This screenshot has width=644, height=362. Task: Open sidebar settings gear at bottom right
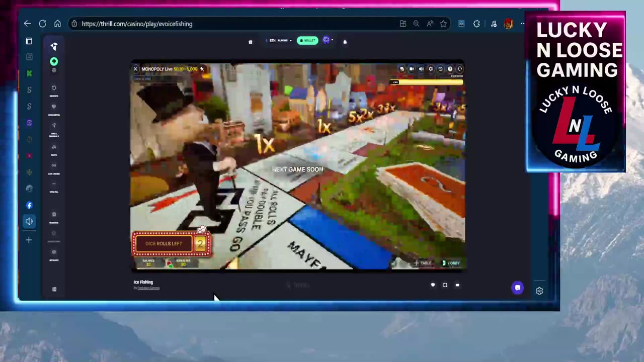[x=539, y=291]
